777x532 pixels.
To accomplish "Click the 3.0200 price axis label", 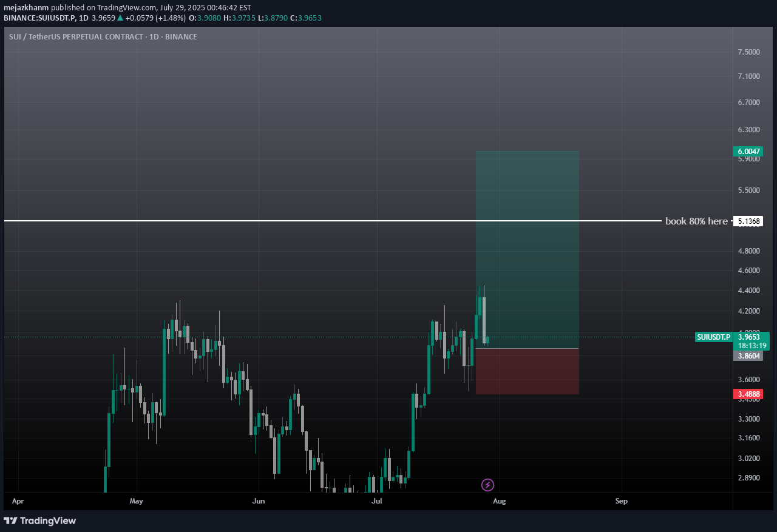I will (x=748, y=459).
